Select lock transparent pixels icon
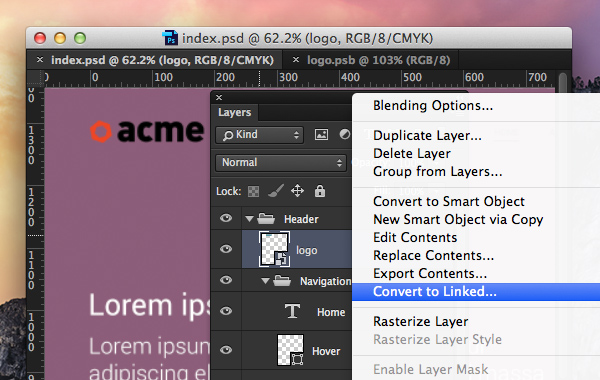This screenshot has width=600, height=380. pos(253,191)
